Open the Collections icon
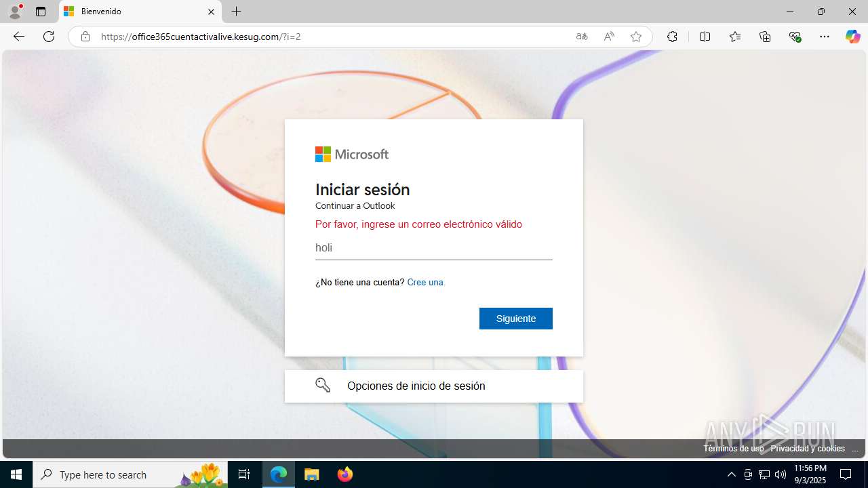The height and width of the screenshot is (488, 868). click(765, 37)
